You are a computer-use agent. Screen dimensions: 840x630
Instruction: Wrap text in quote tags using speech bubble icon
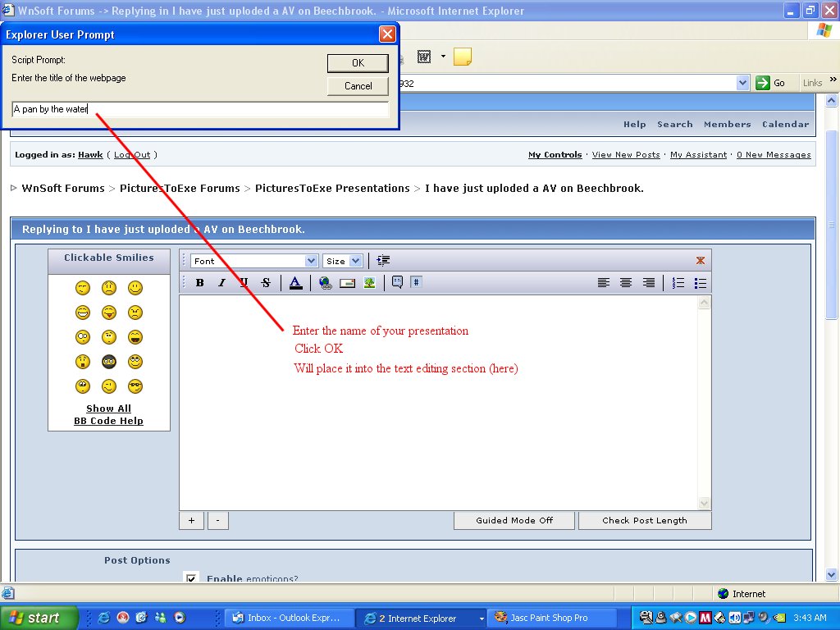point(397,282)
